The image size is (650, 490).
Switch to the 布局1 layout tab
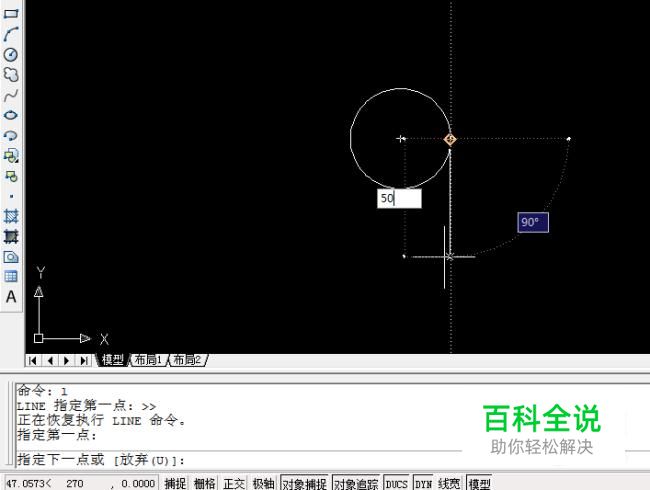(148, 360)
